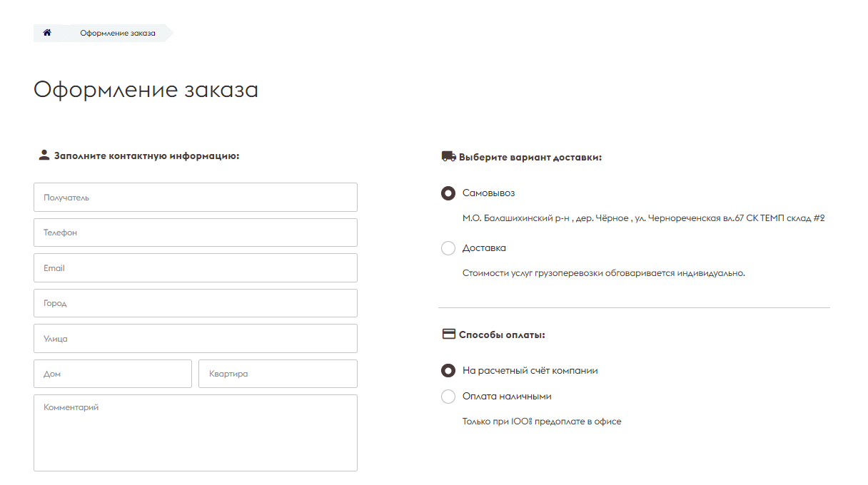Select the Самовывоз pickup option
This screenshot has width=868, height=485.
[x=448, y=193]
